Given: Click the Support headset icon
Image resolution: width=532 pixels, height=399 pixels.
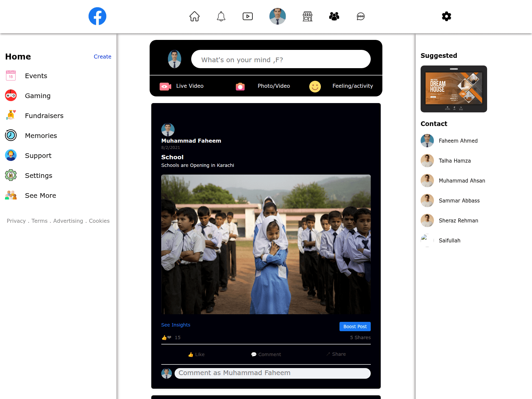Looking at the screenshot, I should click(11, 156).
